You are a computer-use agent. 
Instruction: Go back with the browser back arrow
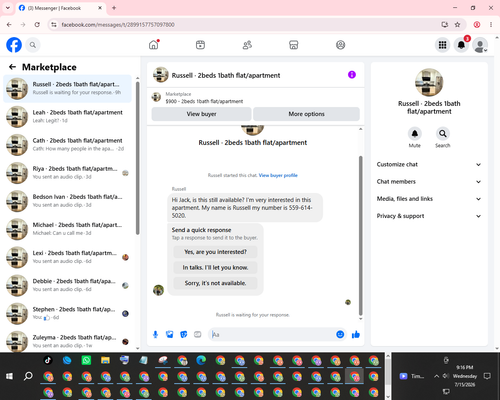[9, 24]
